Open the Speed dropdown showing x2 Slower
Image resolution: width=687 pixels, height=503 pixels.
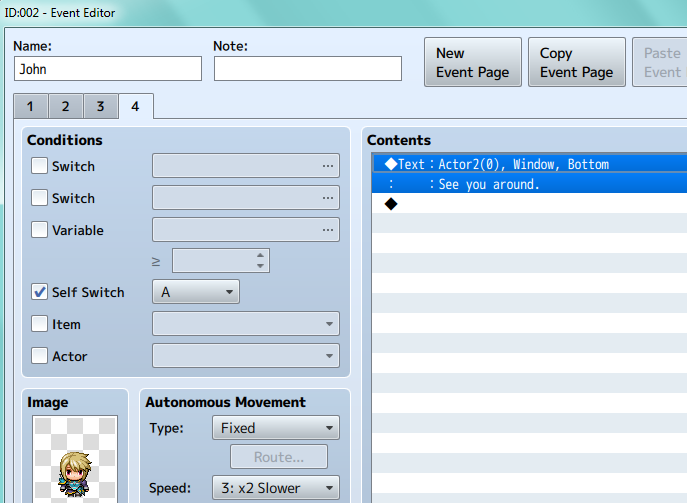pos(276,488)
